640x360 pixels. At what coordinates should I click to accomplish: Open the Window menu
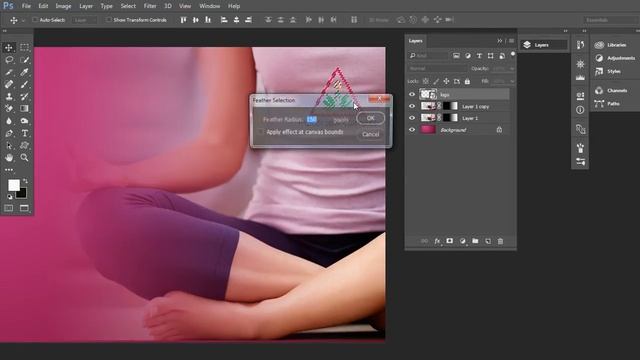click(210, 6)
